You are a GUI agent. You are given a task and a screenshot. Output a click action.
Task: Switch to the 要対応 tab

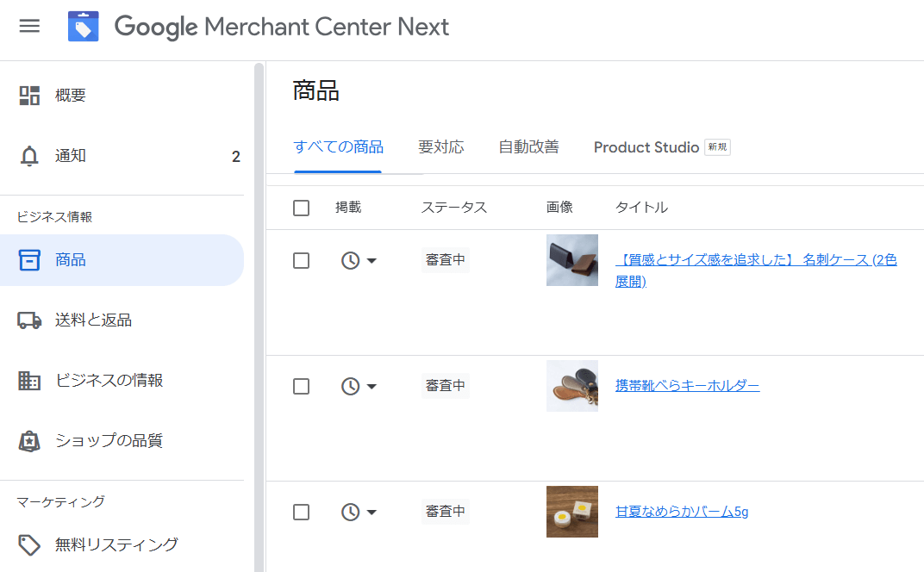pos(440,147)
